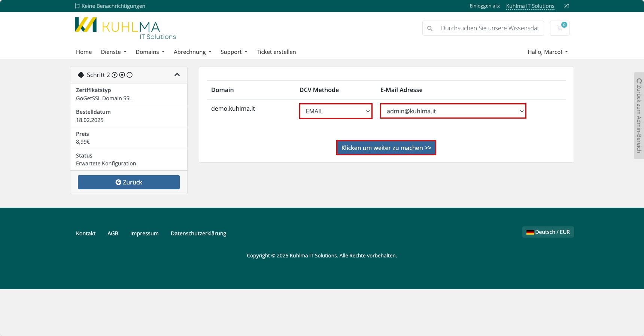Open the shopping cart icon
The height and width of the screenshot is (336, 644).
[x=560, y=28]
